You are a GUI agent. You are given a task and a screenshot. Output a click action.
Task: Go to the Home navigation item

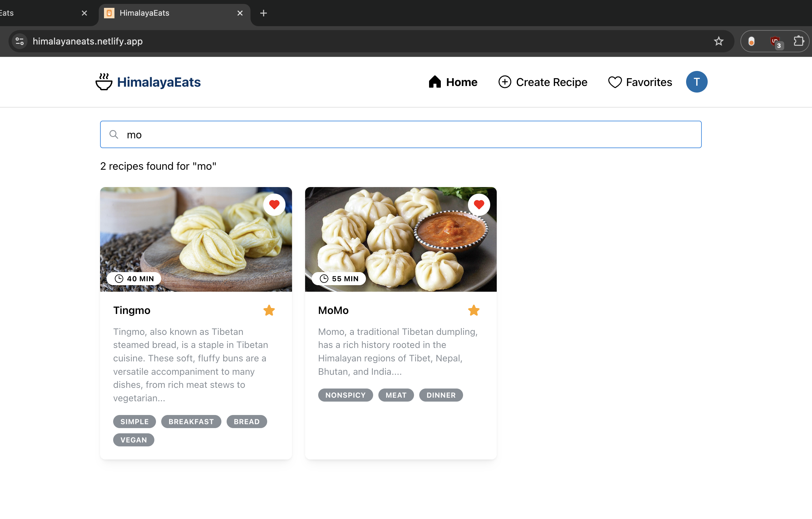coord(453,82)
